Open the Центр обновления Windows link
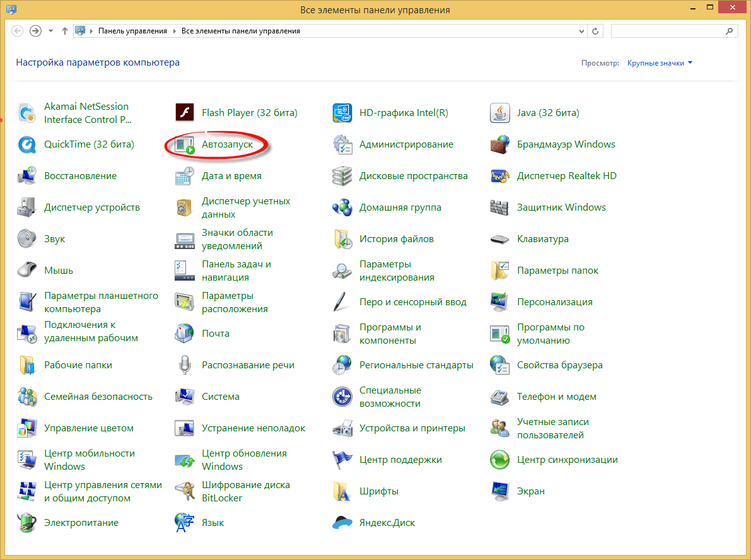This screenshot has height=560, width=751. pyautogui.click(x=243, y=460)
